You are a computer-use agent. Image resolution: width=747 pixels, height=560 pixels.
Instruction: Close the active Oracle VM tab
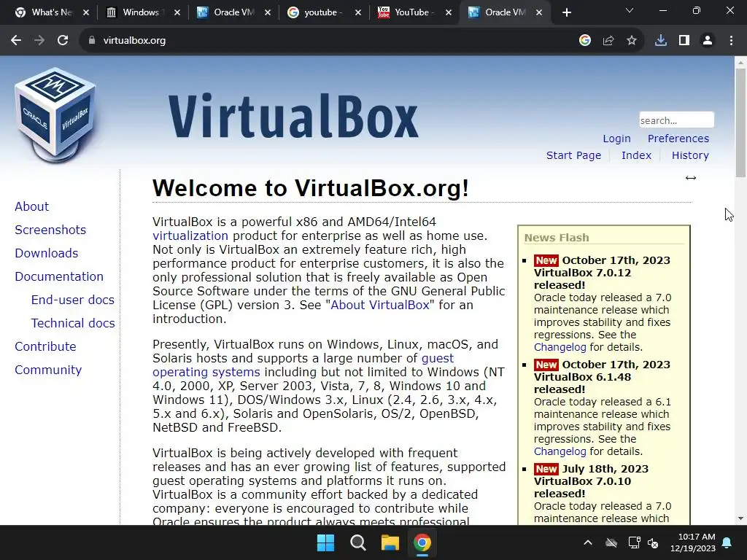pos(539,13)
